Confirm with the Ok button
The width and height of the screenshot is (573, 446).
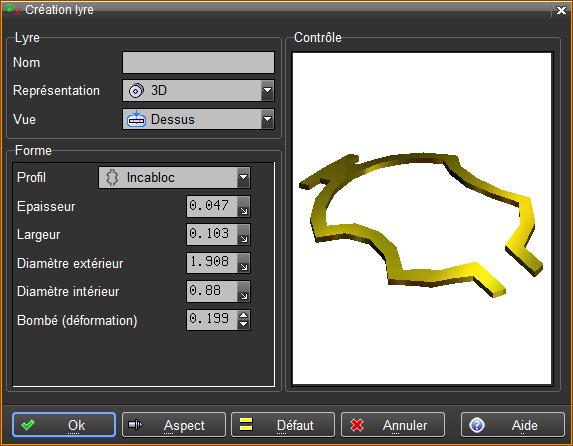pyautogui.click(x=64, y=425)
